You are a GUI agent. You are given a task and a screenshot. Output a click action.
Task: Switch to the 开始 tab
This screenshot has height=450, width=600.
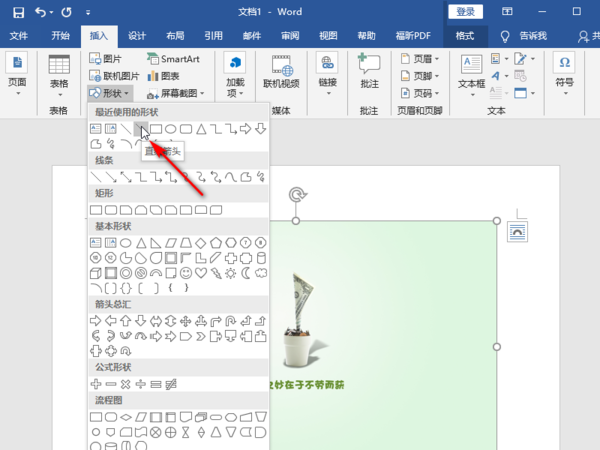click(60, 36)
